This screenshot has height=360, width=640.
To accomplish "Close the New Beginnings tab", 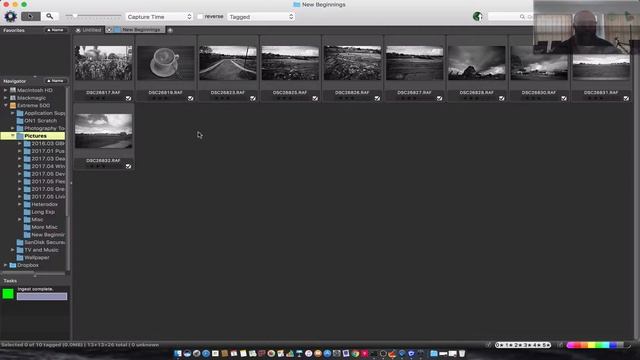I will pyautogui.click(x=109, y=30).
